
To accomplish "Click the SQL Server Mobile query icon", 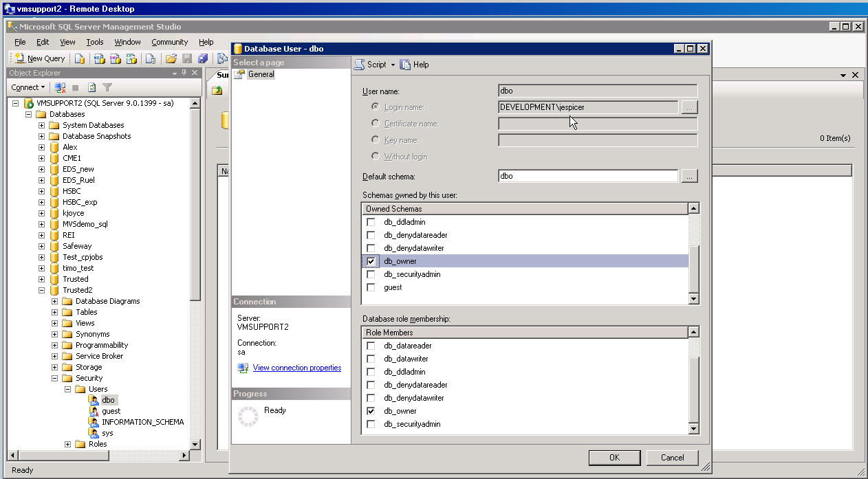I will 150,58.
